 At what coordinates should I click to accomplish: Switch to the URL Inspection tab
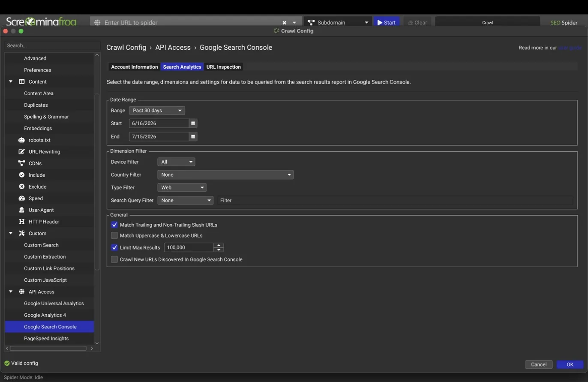tap(223, 67)
